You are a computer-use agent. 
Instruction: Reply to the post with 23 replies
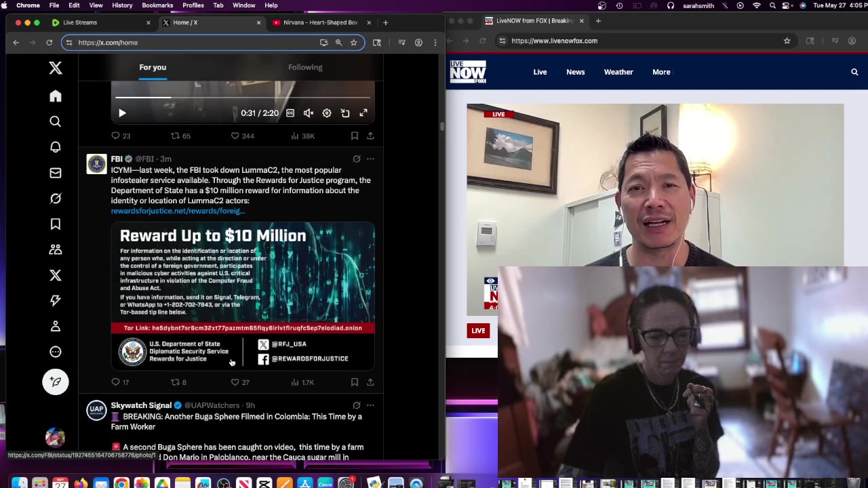click(121, 136)
